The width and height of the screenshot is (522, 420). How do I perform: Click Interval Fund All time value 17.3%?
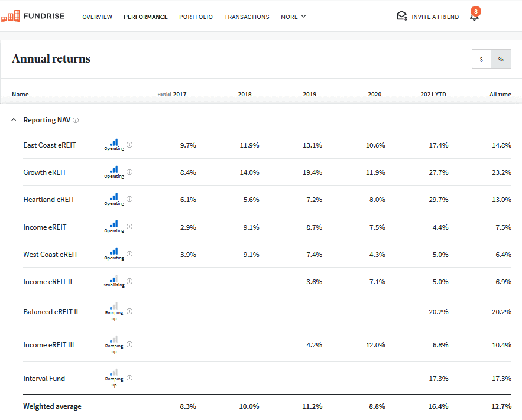tap(501, 379)
